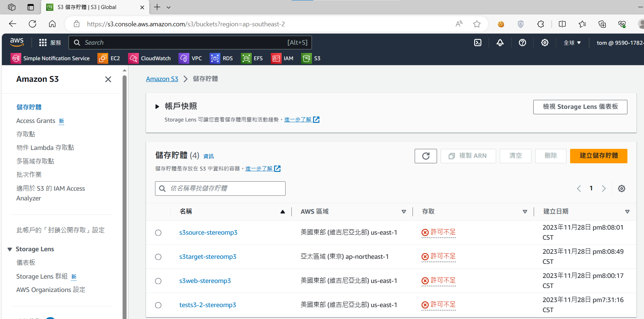
Task: Open the help question mark icon
Action: (522, 43)
